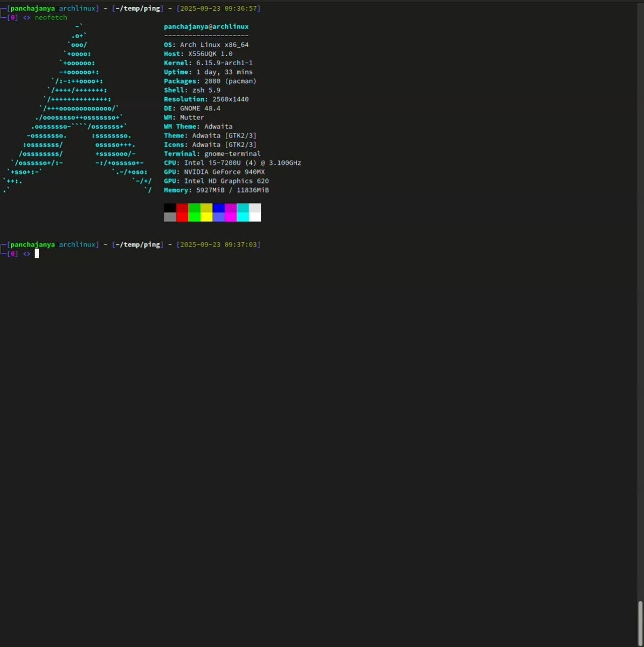Click the DE: GNOME 48.4 line
This screenshot has width=644, height=647.
tap(192, 108)
